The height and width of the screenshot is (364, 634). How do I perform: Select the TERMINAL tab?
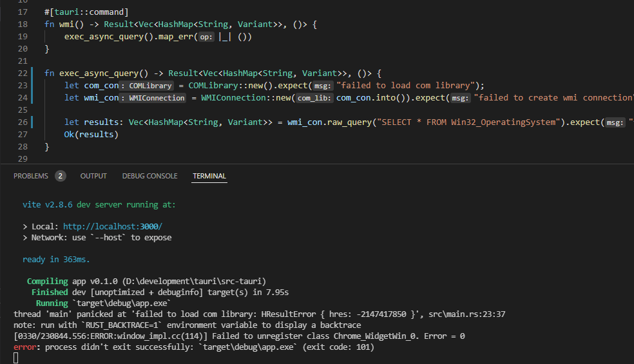(209, 176)
